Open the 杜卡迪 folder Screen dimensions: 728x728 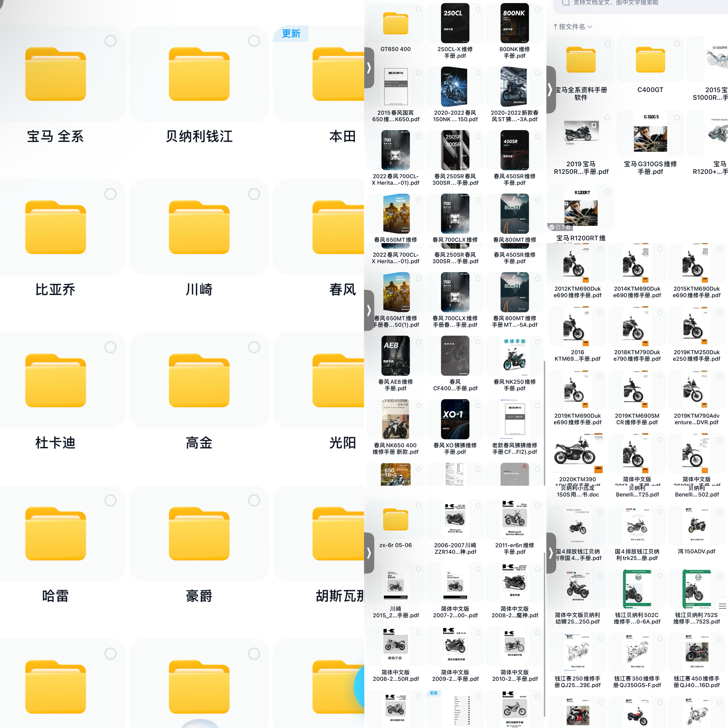pos(55,381)
